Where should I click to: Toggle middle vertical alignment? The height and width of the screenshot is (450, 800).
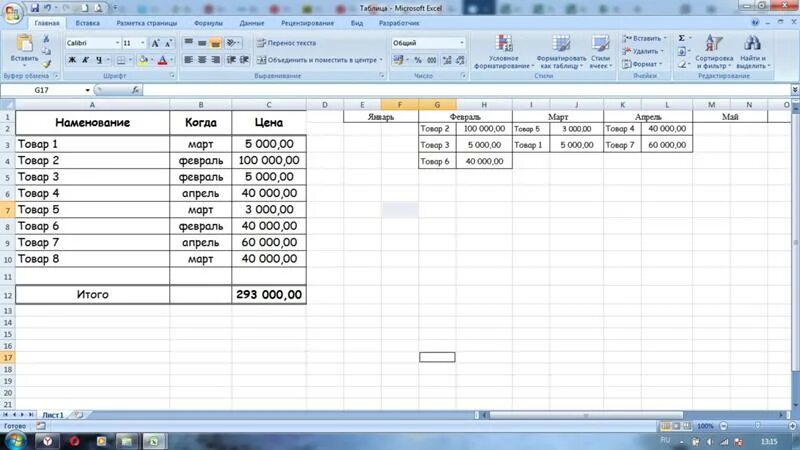[x=202, y=43]
